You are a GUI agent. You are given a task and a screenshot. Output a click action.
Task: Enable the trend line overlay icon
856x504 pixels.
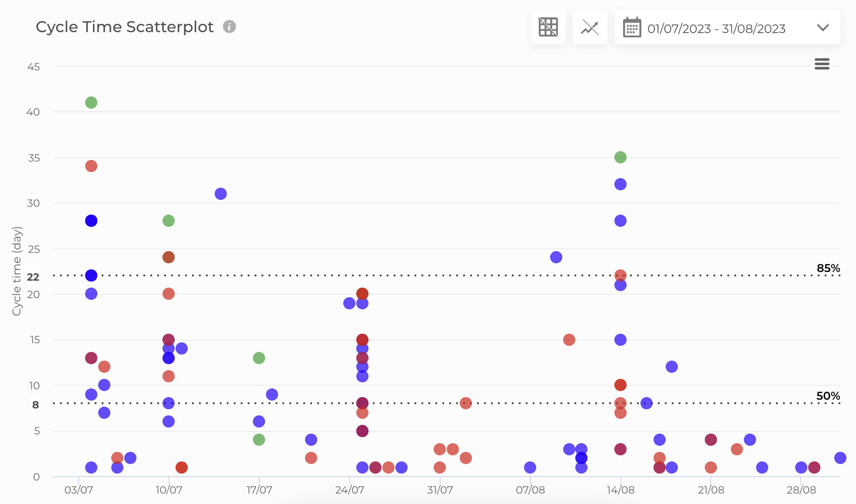click(x=590, y=27)
